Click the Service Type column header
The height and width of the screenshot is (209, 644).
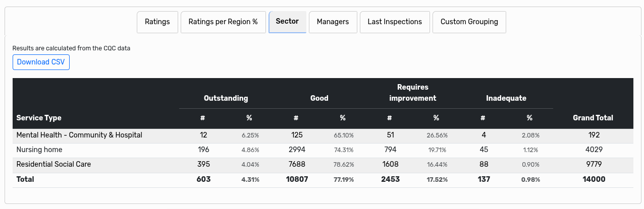tap(39, 118)
